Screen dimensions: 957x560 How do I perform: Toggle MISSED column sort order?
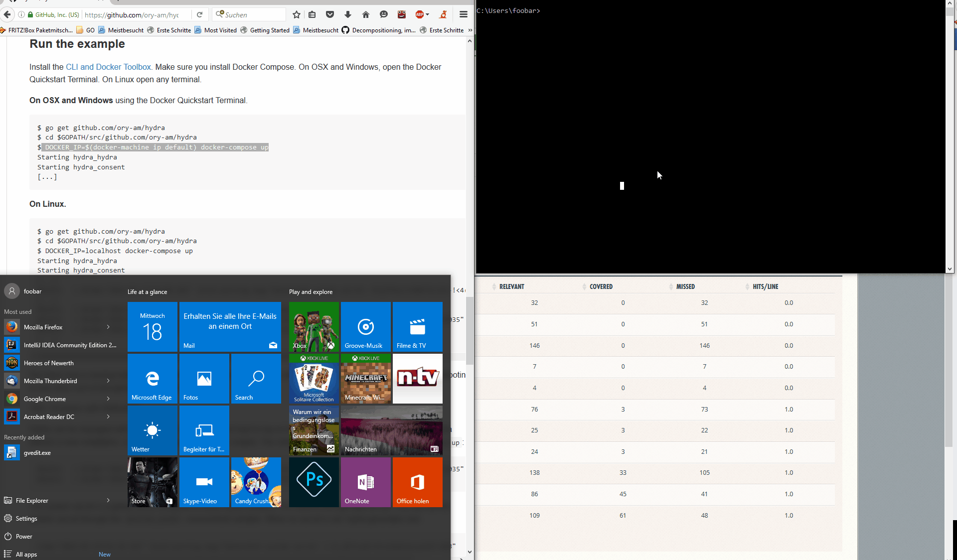685,286
